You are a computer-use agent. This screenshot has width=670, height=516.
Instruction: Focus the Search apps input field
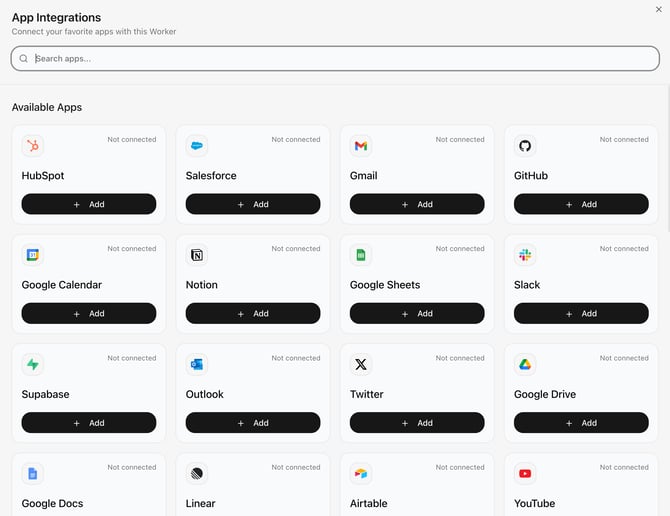pos(335,58)
